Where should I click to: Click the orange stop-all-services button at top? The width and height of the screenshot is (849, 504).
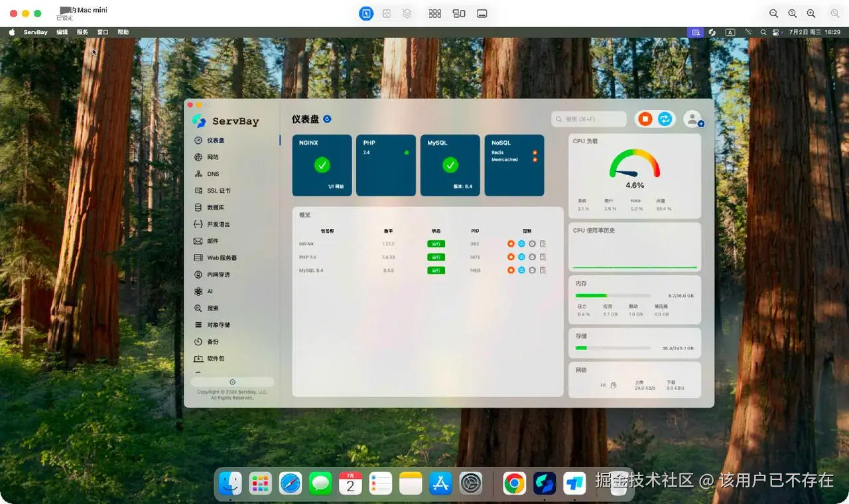coord(645,119)
